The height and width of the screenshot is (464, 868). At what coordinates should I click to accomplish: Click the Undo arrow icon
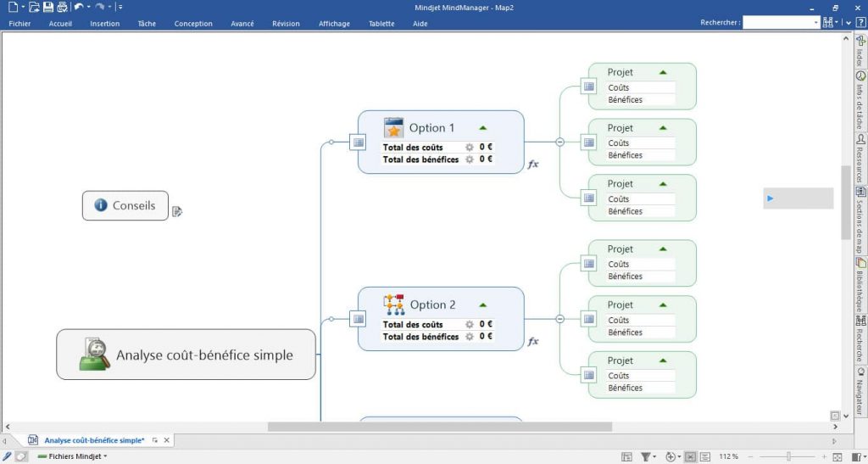(78, 7)
